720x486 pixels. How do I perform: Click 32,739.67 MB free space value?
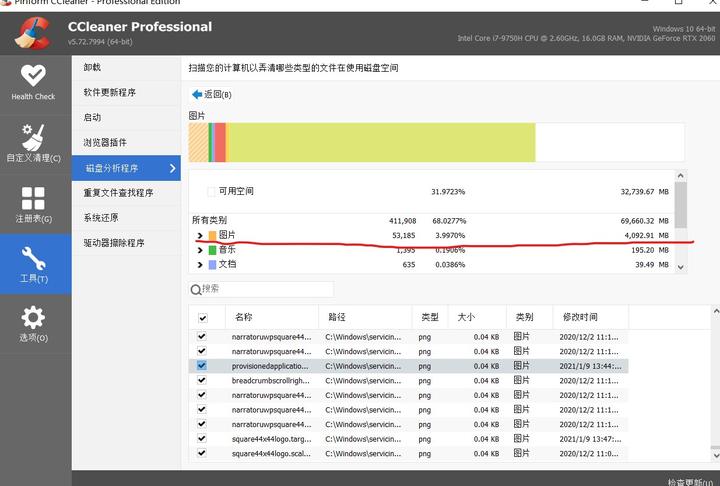pos(644,192)
